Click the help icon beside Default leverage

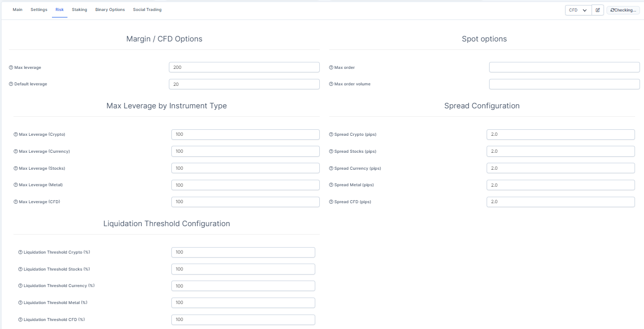(11, 84)
